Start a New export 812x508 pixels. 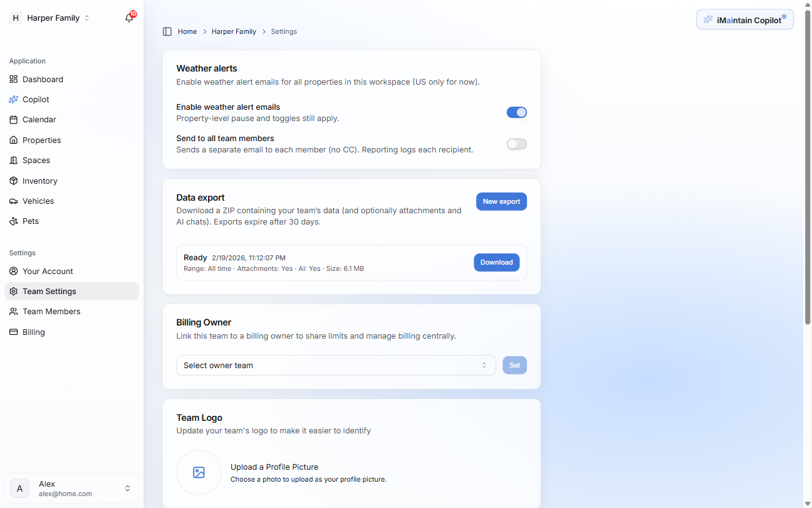click(501, 201)
